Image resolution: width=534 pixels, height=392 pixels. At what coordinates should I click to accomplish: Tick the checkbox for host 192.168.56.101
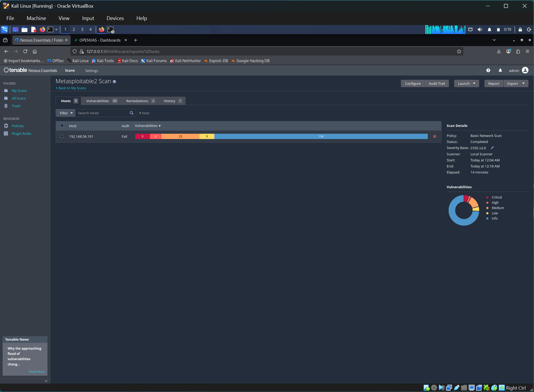[62, 136]
